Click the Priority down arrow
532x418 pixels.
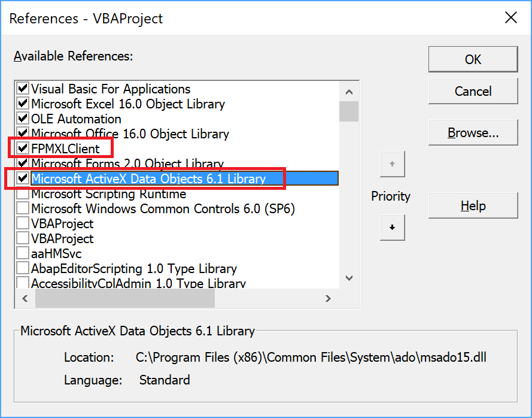click(393, 228)
